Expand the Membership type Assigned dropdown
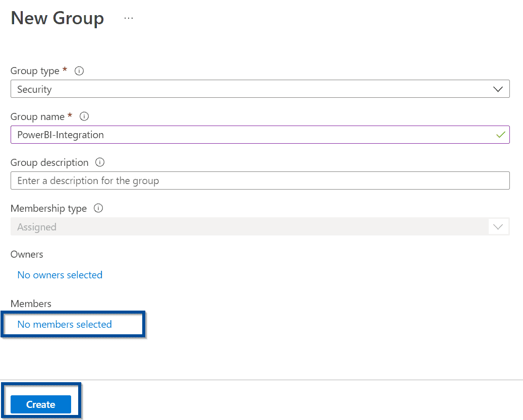The image size is (523, 420). (260, 227)
